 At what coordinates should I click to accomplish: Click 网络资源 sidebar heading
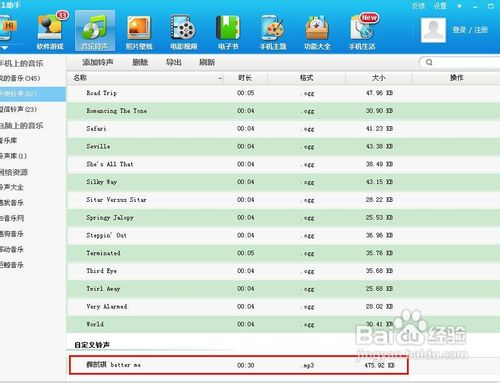(14, 172)
